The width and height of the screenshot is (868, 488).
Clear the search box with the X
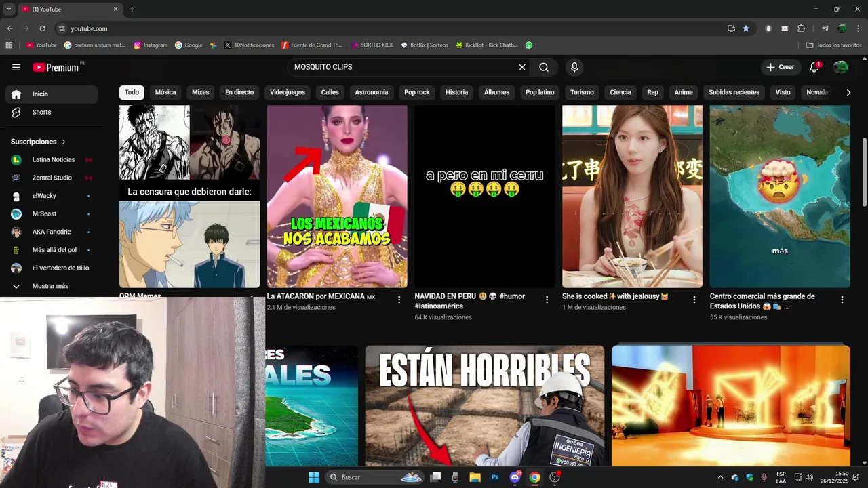[x=522, y=67]
